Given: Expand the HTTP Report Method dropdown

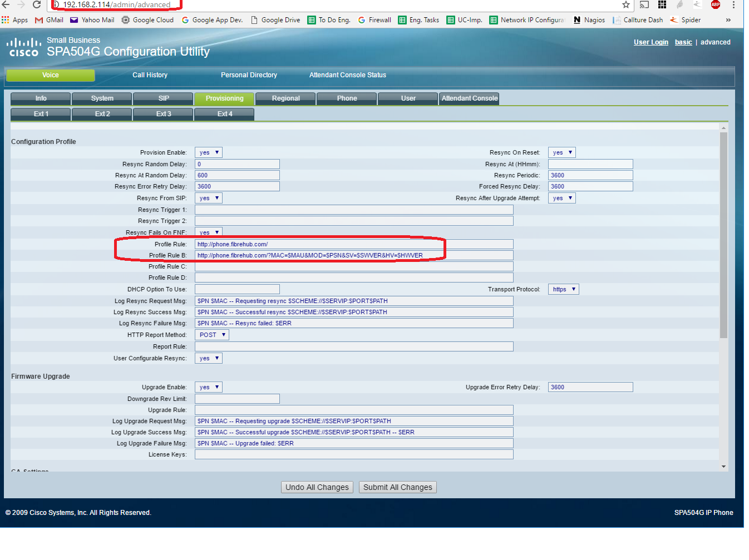Looking at the screenshot, I should click(211, 335).
